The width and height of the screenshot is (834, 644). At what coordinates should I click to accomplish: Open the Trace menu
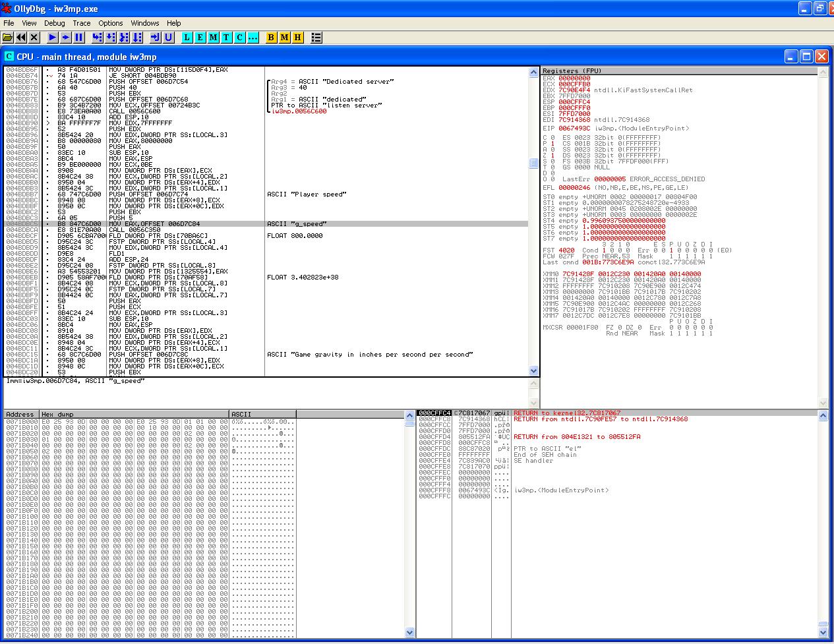click(x=82, y=23)
